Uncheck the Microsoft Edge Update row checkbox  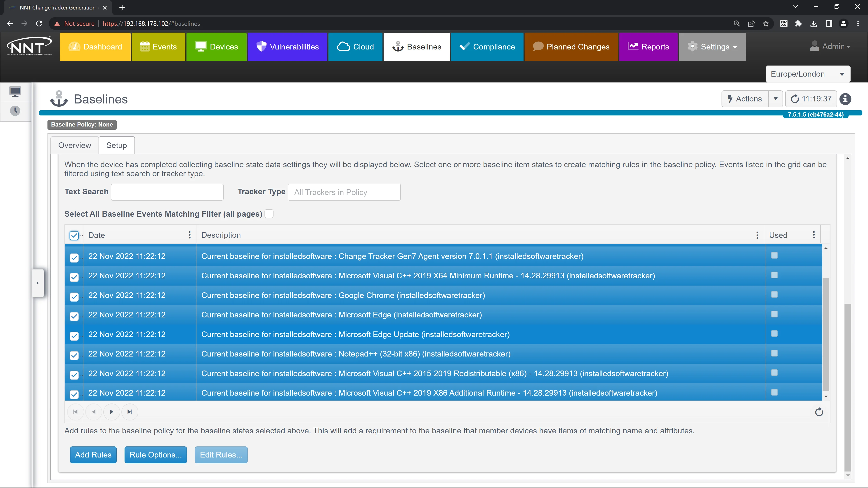[74, 336]
